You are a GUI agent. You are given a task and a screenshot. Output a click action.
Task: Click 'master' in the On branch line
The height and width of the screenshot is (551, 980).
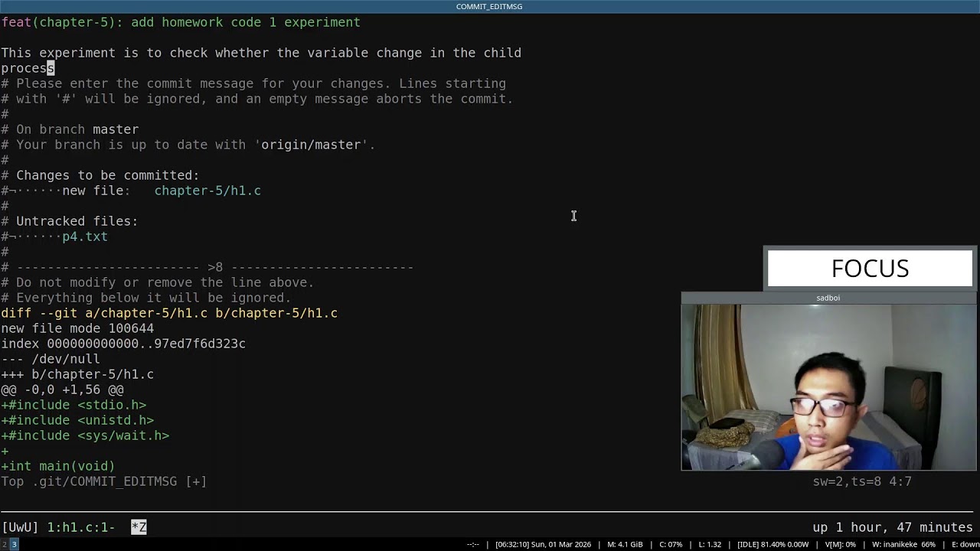pyautogui.click(x=116, y=129)
